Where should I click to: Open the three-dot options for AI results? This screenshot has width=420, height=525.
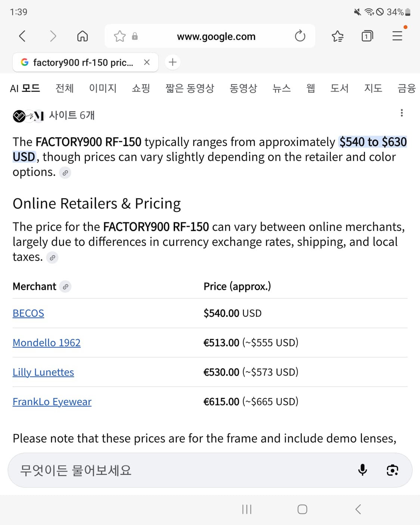401,112
